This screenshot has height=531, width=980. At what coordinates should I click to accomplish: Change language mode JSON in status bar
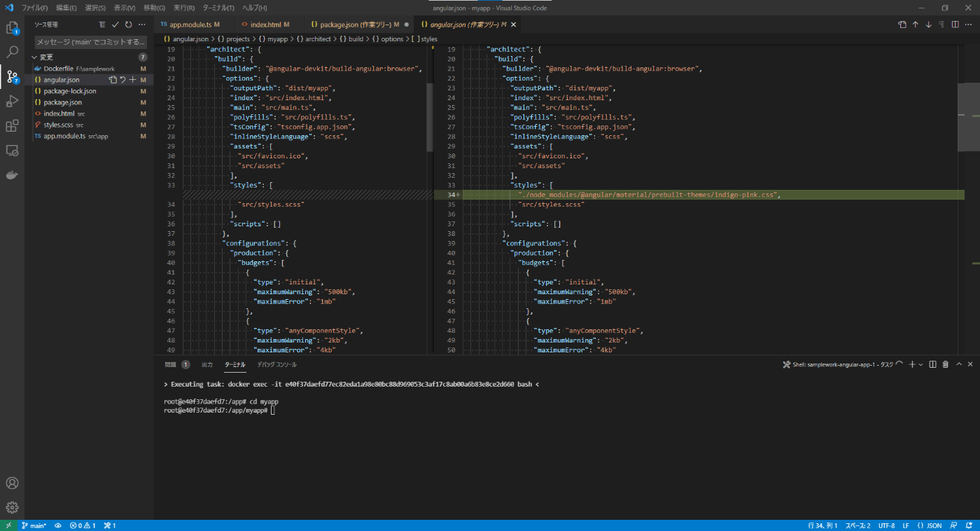click(x=930, y=525)
